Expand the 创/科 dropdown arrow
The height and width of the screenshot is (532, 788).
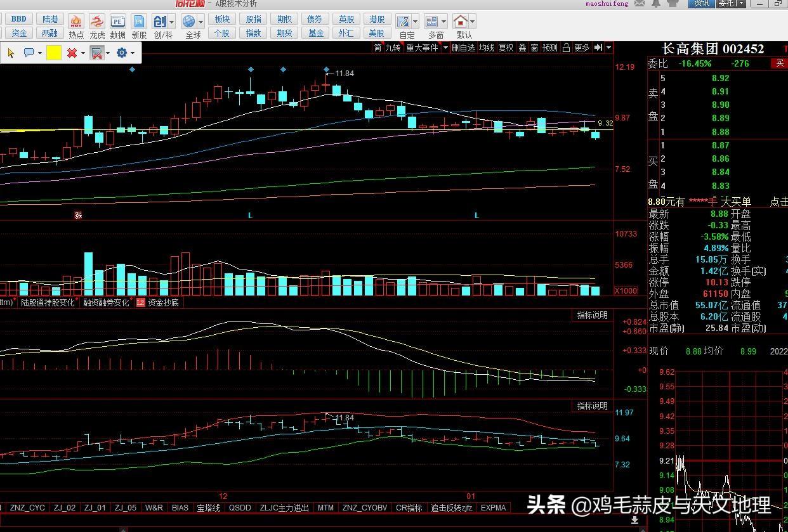tap(172, 22)
